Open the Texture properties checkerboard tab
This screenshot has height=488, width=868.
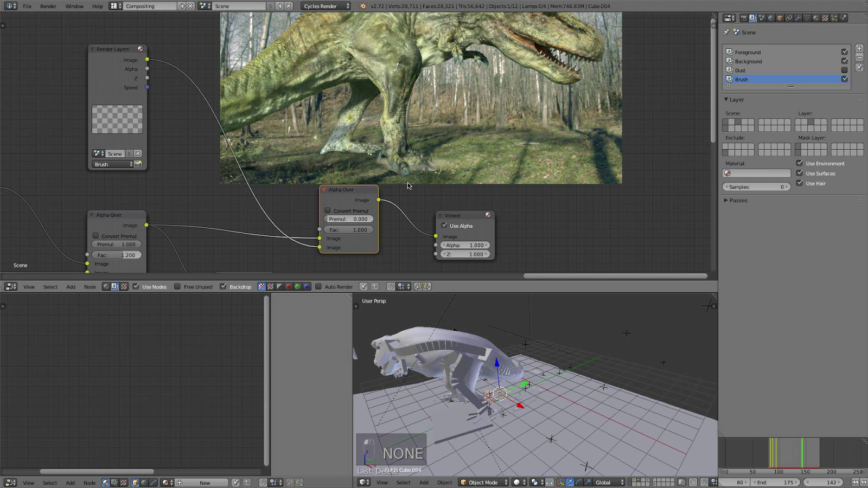coord(825,18)
